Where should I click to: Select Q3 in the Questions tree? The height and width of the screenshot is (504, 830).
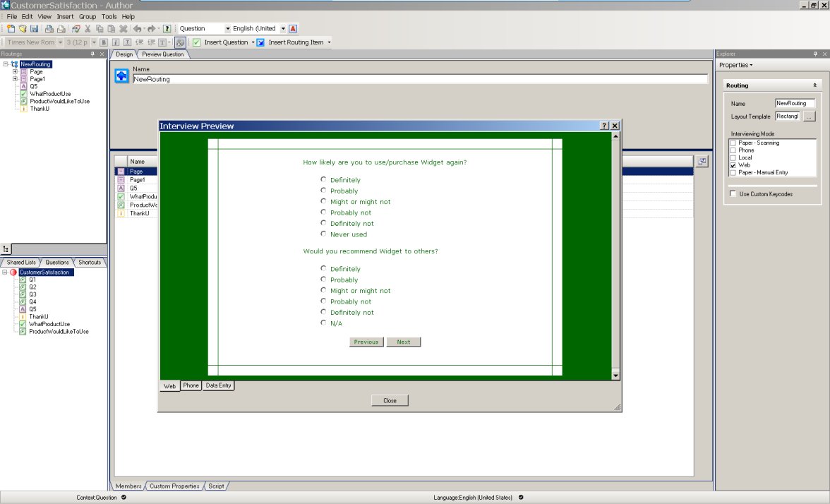point(32,294)
